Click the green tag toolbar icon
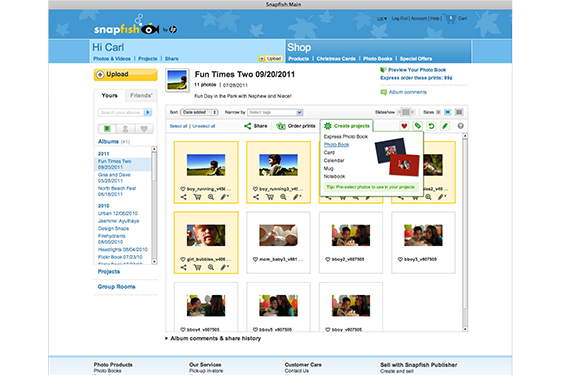The image size is (566, 375). 418,126
